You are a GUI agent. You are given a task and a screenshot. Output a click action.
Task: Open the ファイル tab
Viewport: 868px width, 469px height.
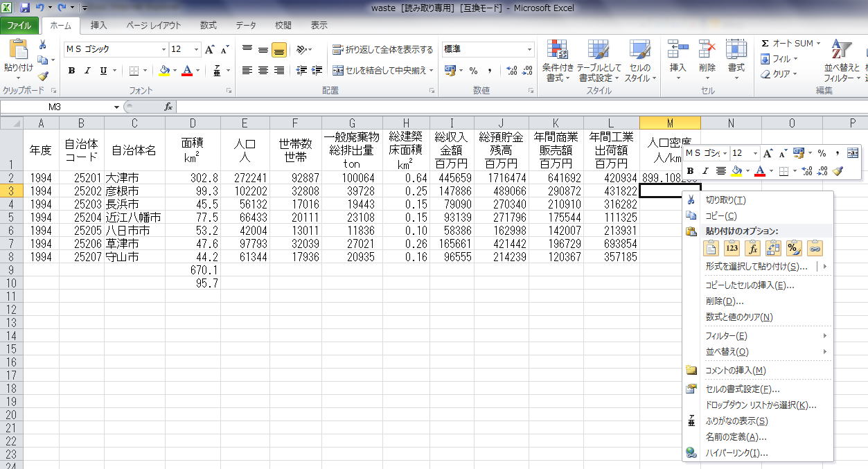(x=19, y=26)
